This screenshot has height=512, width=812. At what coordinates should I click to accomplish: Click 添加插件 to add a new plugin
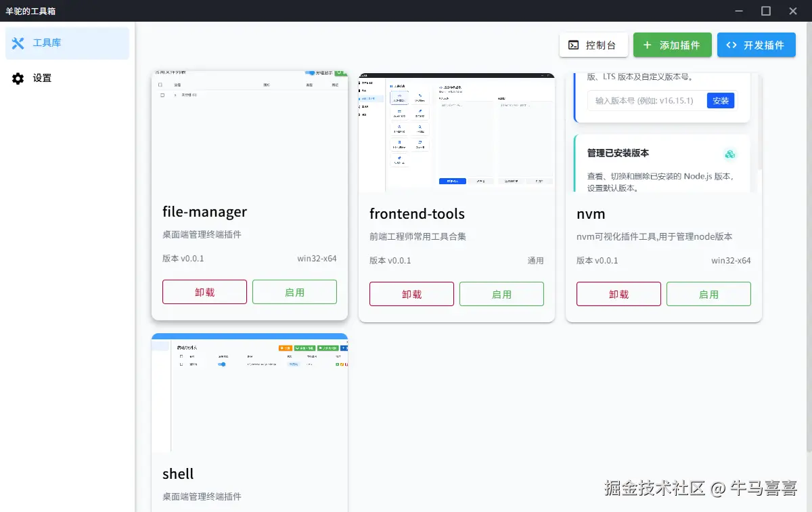tap(673, 45)
